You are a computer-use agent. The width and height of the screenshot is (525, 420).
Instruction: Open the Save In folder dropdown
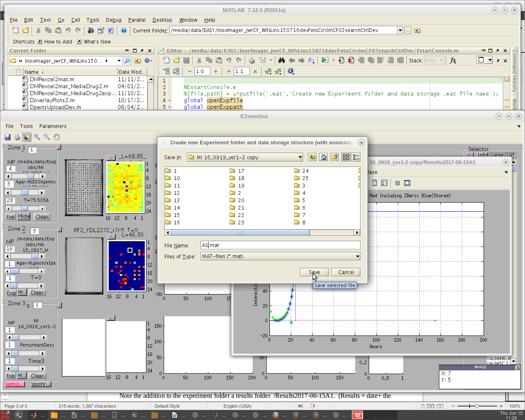(x=300, y=157)
